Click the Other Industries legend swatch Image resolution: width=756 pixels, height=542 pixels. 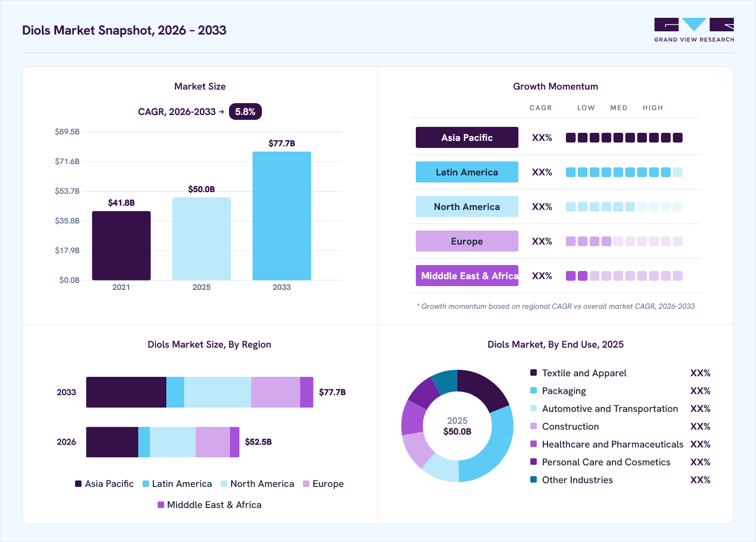534,479
